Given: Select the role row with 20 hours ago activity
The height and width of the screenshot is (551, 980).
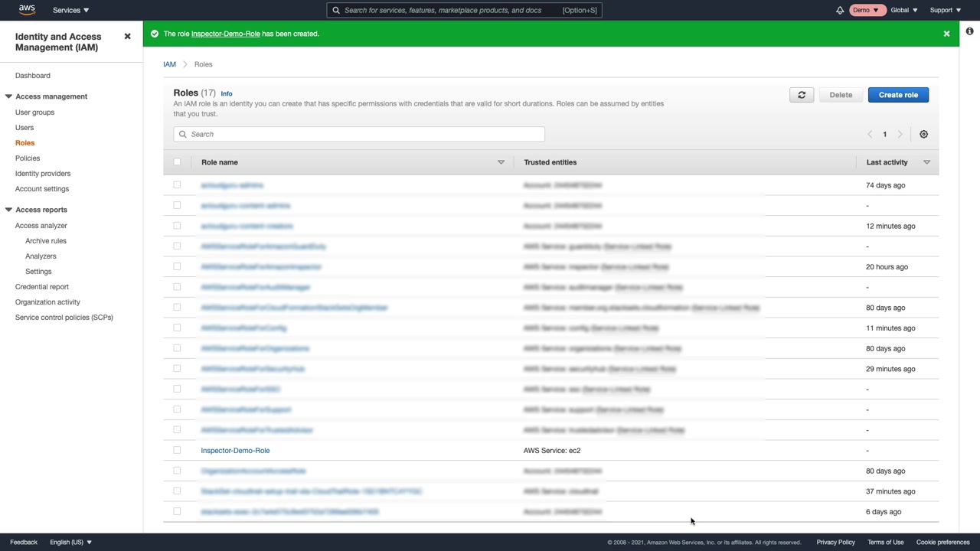Looking at the screenshot, I should (x=177, y=266).
